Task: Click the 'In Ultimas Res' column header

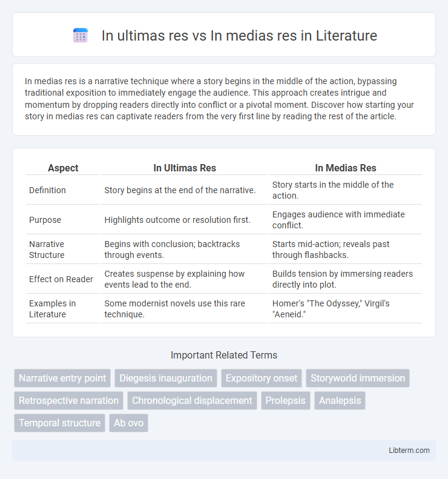Action: coord(185,168)
